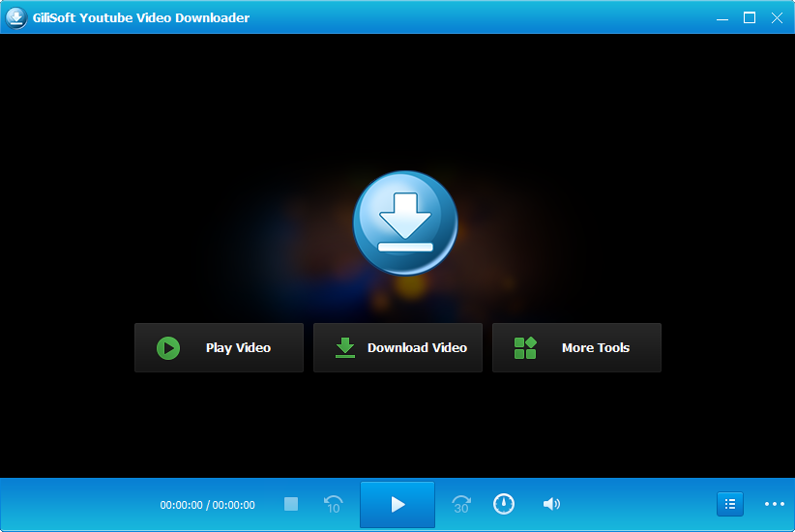
Task: Click the green tools grid icon
Action: click(525, 348)
